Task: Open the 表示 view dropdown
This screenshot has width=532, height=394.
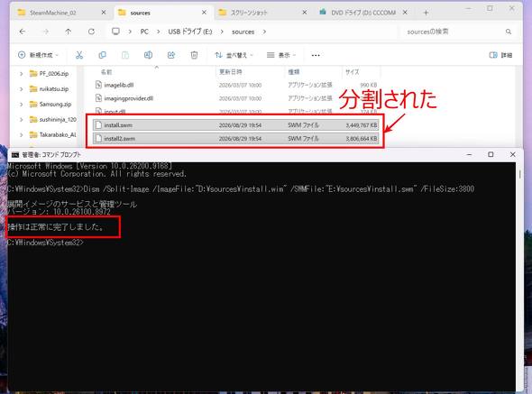Action: (281, 55)
